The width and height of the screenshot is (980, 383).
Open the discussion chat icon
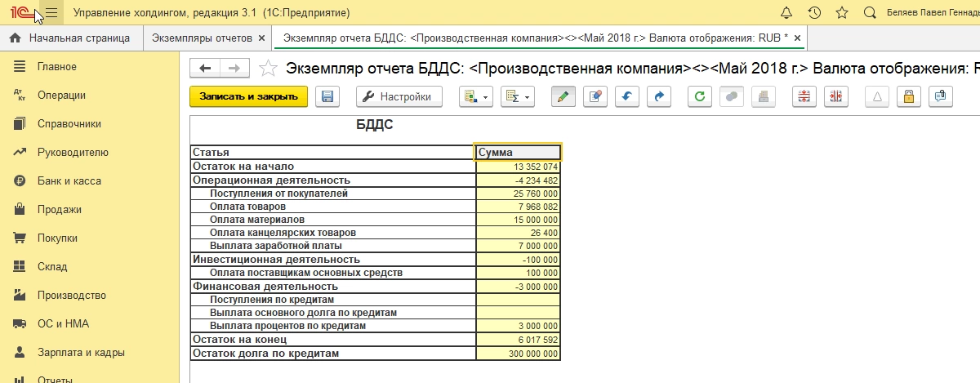940,96
